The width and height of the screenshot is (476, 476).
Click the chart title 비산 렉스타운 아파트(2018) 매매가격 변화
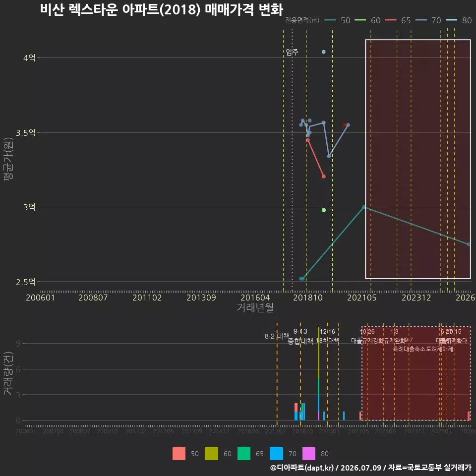point(162,9)
